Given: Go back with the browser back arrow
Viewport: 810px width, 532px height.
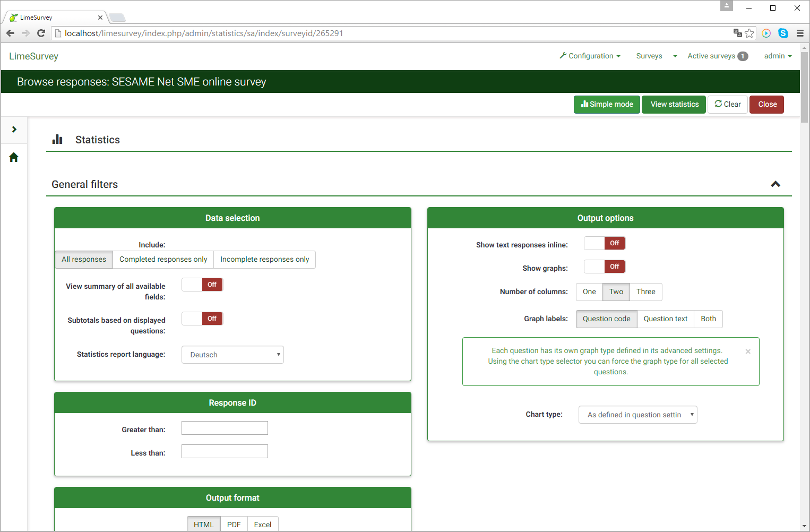Looking at the screenshot, I should (x=11, y=33).
